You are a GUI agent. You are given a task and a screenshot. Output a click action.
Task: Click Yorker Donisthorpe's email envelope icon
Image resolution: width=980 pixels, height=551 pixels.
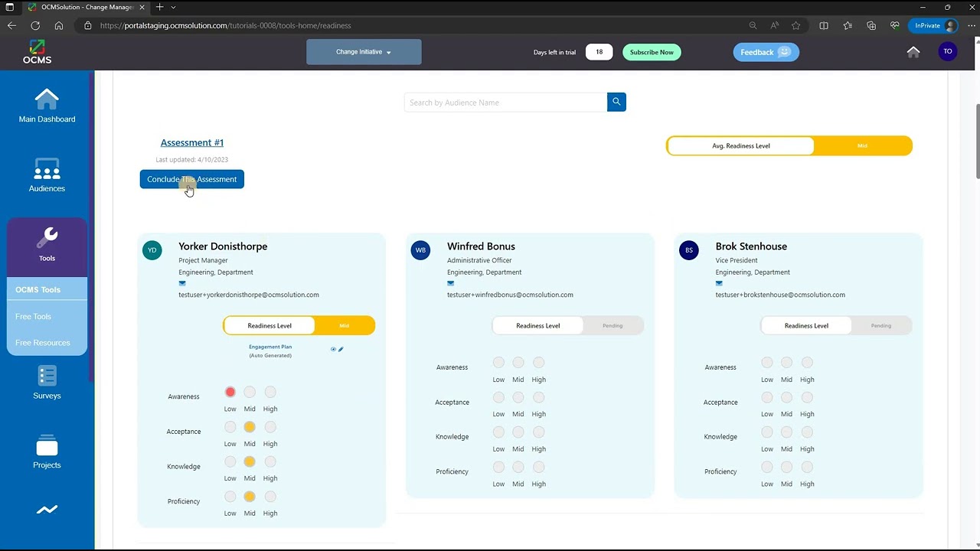click(182, 283)
